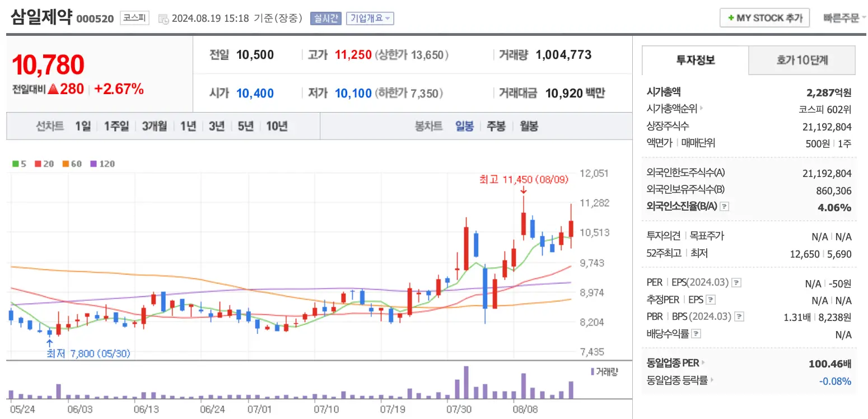Click the 외국인보유주식수(B) value 860,306
Screen dimensions: 868x419
(x=834, y=190)
